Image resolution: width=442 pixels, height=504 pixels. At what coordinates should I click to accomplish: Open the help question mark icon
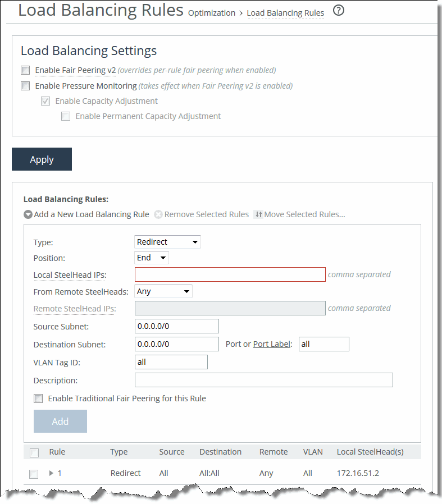[338, 10]
